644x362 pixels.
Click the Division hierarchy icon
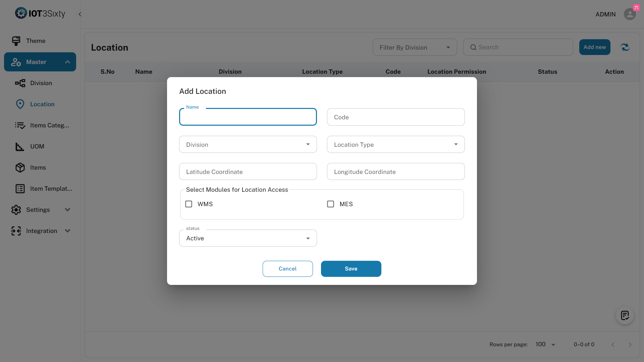coord(20,83)
